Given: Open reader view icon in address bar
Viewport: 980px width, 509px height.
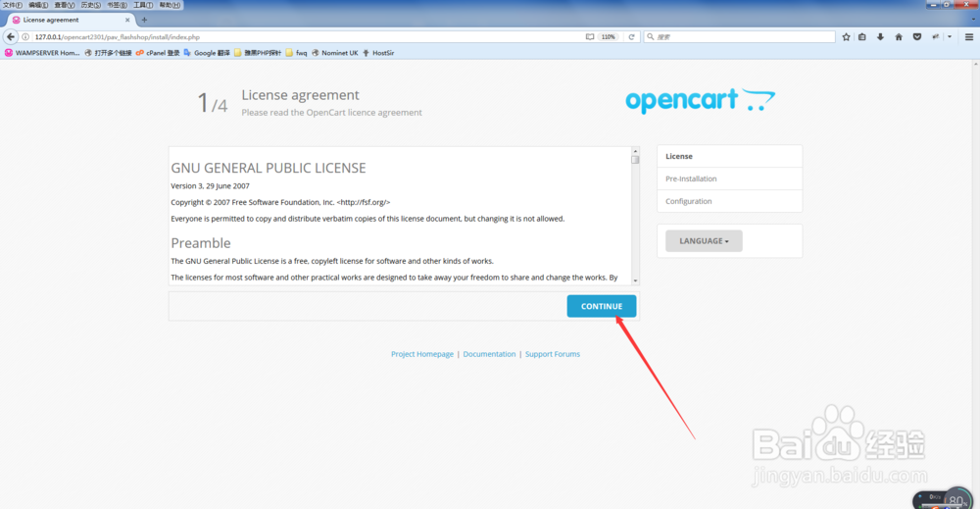Looking at the screenshot, I should pyautogui.click(x=589, y=37).
